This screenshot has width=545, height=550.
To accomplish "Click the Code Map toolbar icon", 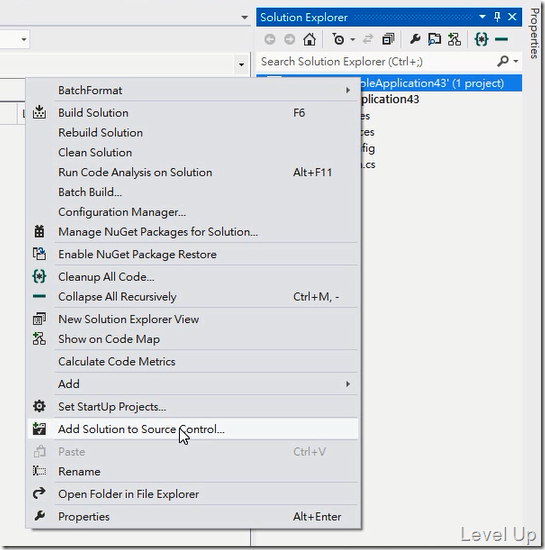I will [455, 39].
